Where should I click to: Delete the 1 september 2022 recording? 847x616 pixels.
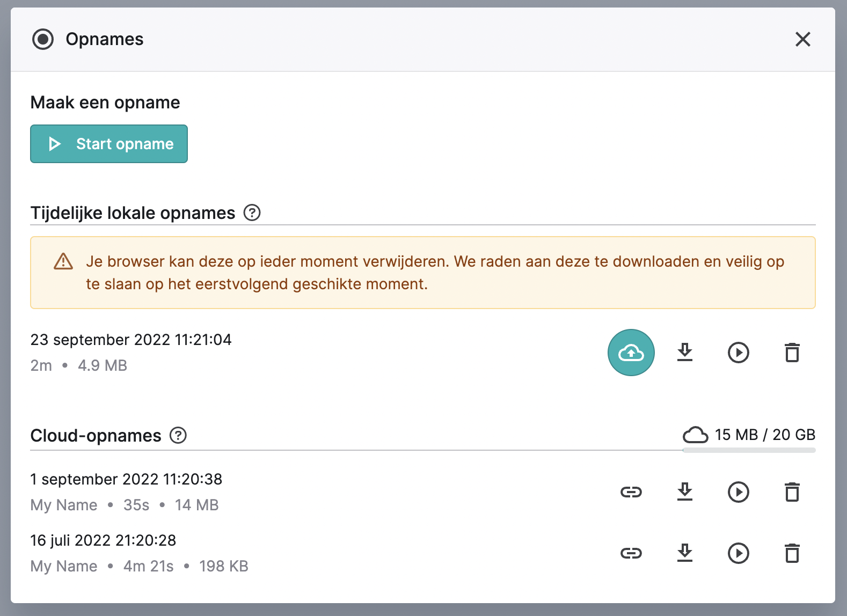tap(792, 492)
